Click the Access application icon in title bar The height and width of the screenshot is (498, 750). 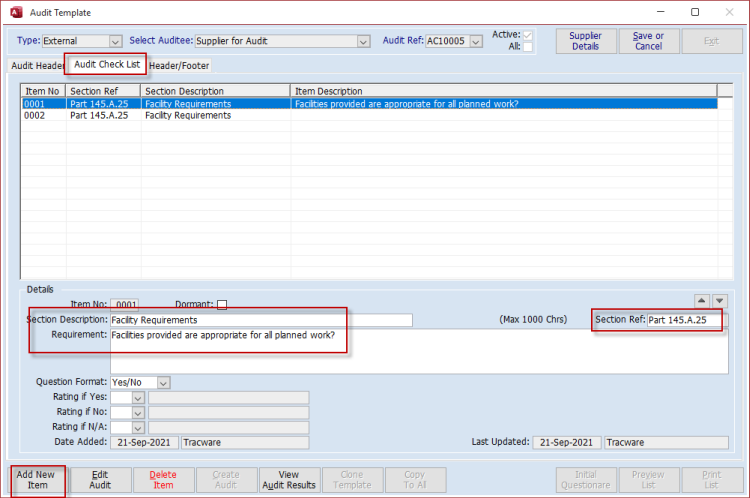pos(16,12)
